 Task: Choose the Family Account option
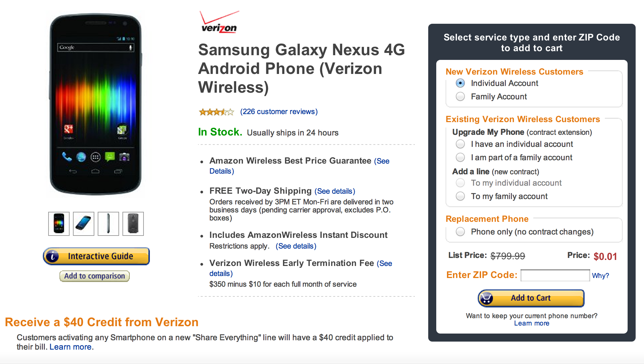pos(460,97)
